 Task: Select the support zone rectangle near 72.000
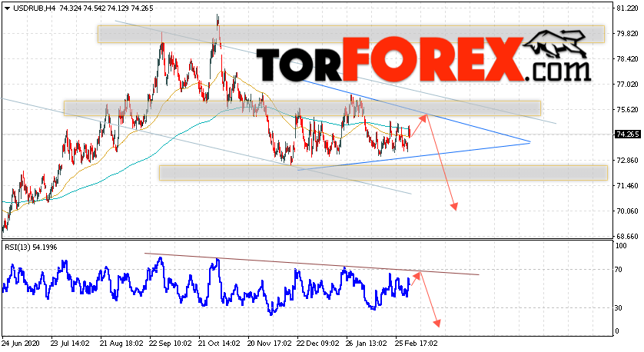click(383, 173)
